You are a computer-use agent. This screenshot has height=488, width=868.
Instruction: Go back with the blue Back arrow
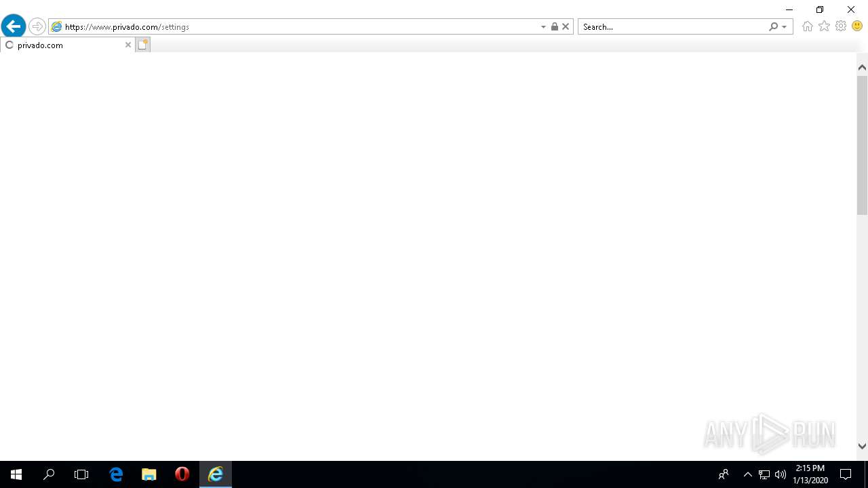(x=14, y=26)
